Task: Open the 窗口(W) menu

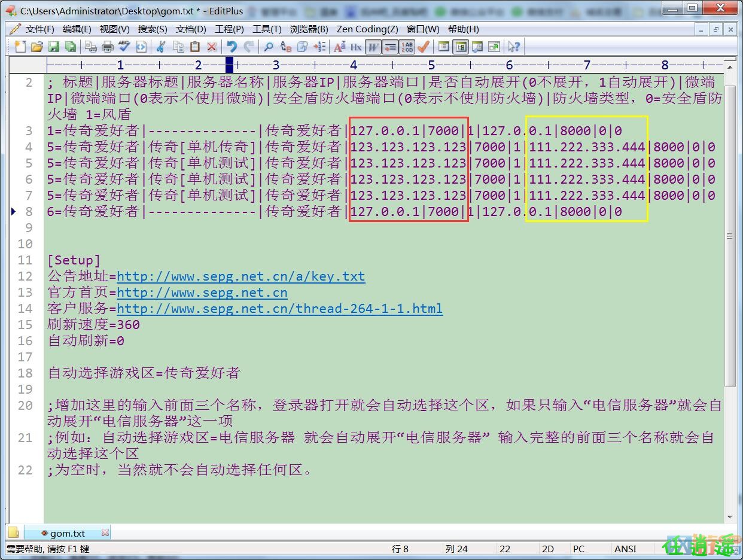Action: tap(423, 29)
